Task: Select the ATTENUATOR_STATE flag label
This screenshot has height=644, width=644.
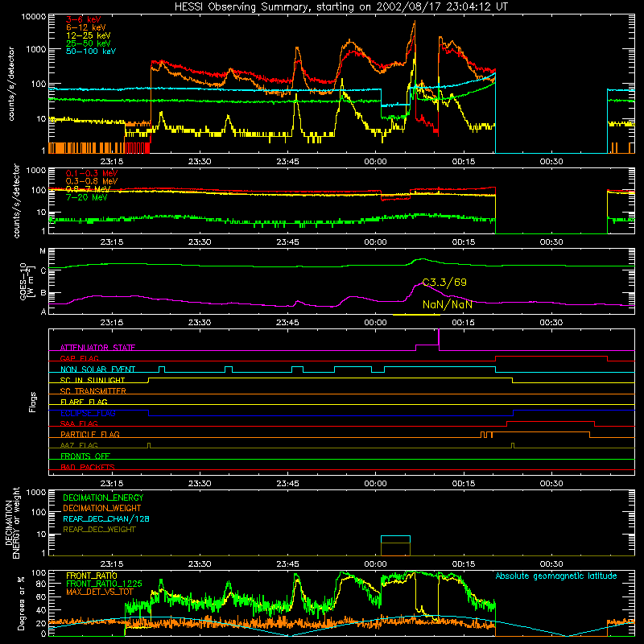Action: click(97, 348)
